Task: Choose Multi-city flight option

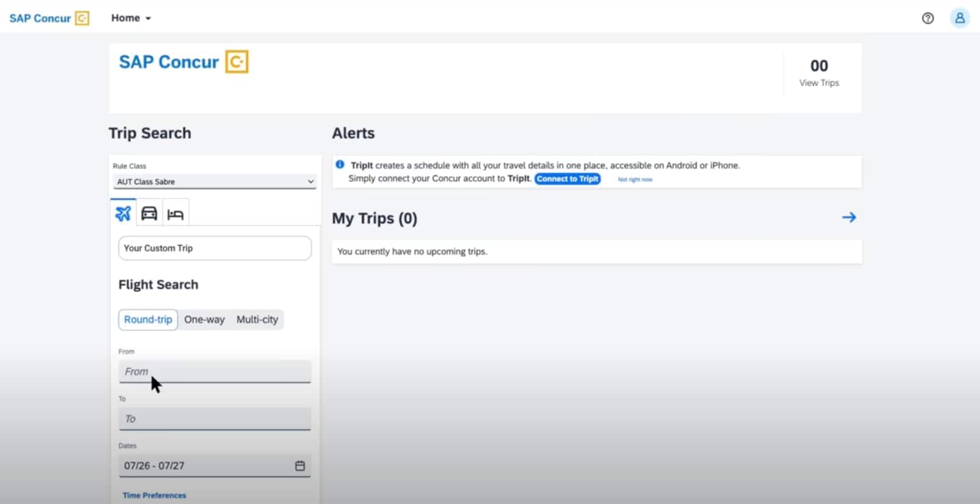Action: (257, 320)
